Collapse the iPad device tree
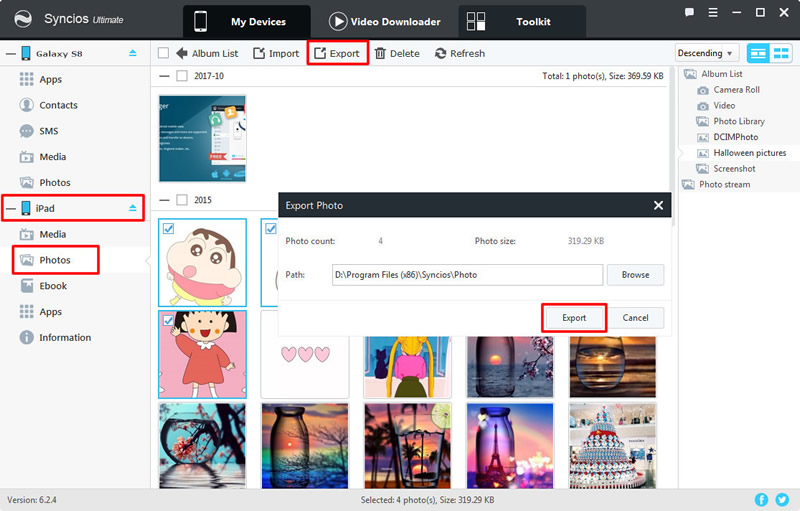This screenshot has width=800, height=511. tap(11, 209)
